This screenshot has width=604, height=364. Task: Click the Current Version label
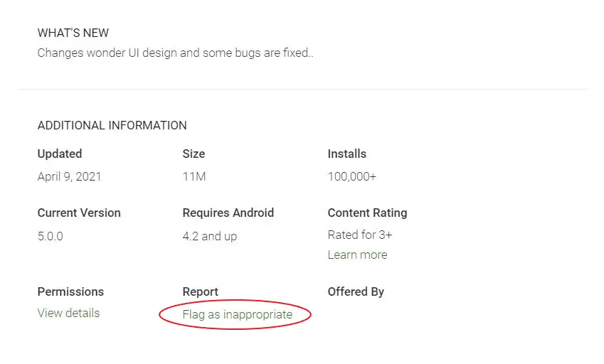click(79, 213)
